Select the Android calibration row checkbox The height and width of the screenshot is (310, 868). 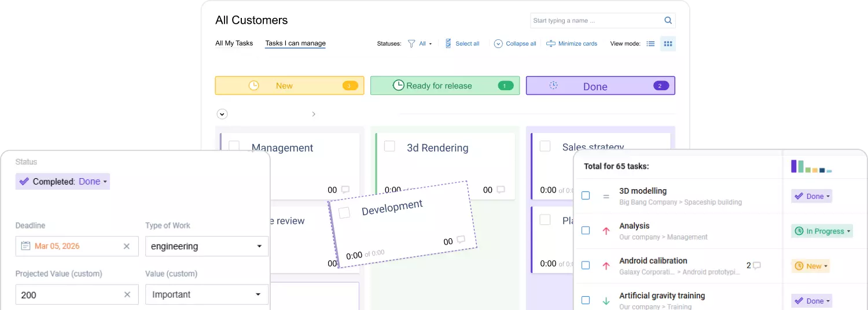586,265
